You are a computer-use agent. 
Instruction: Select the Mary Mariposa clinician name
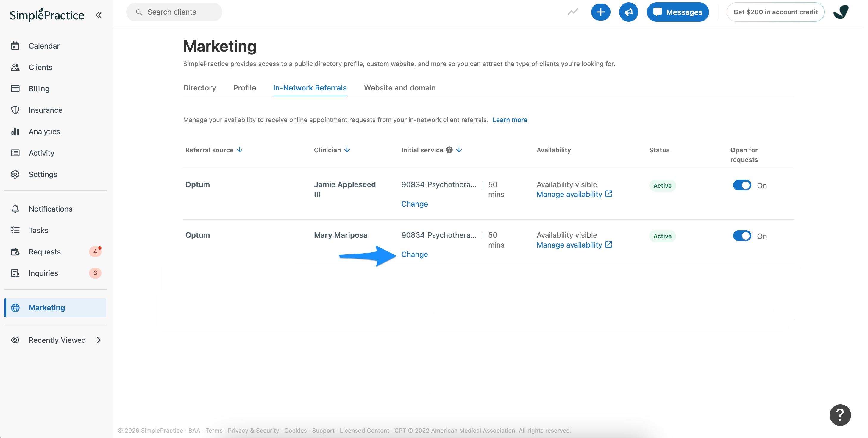point(341,235)
